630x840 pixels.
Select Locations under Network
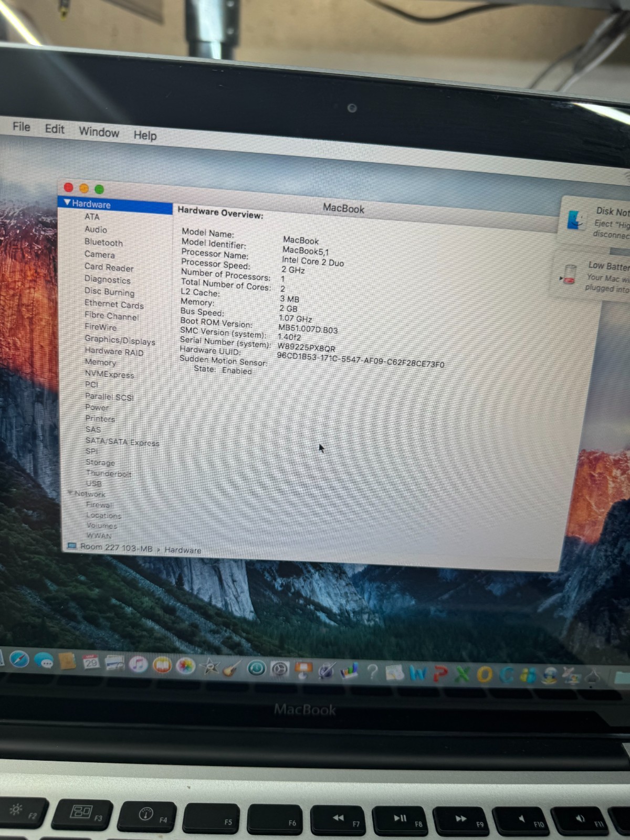[x=103, y=516]
